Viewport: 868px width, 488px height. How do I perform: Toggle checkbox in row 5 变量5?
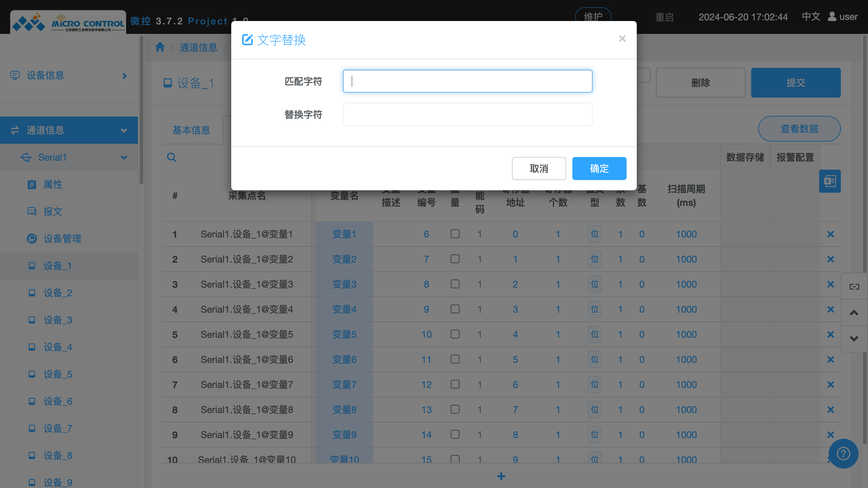tap(455, 334)
